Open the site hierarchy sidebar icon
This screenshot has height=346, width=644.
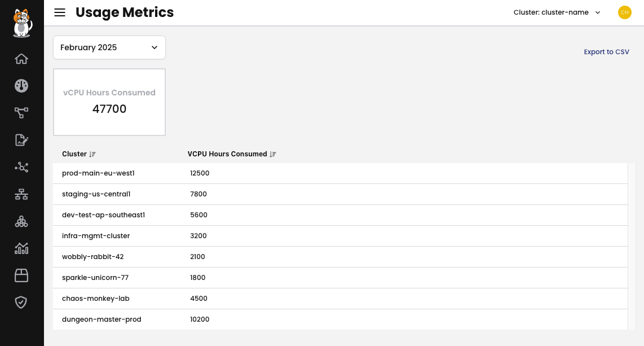21,194
